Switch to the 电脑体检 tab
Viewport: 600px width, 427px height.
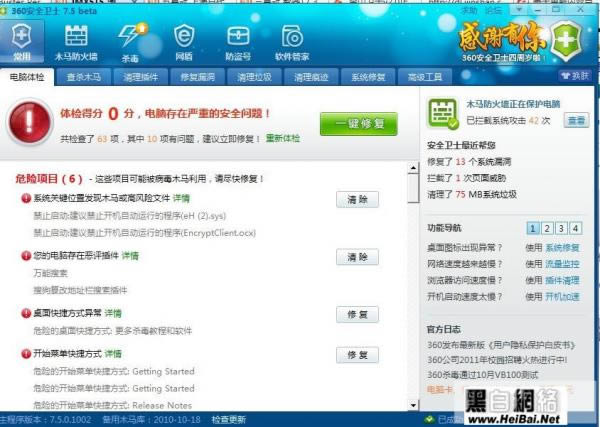click(x=27, y=77)
